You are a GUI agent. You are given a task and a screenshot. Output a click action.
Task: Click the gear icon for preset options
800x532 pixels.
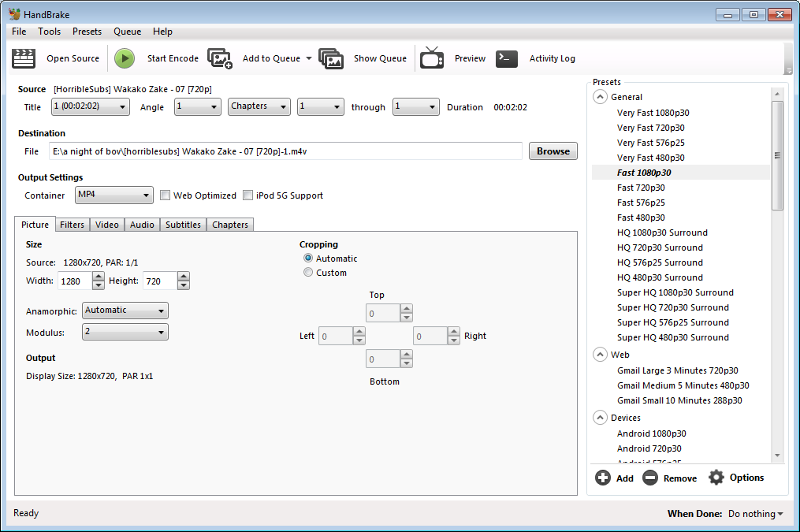click(x=716, y=478)
